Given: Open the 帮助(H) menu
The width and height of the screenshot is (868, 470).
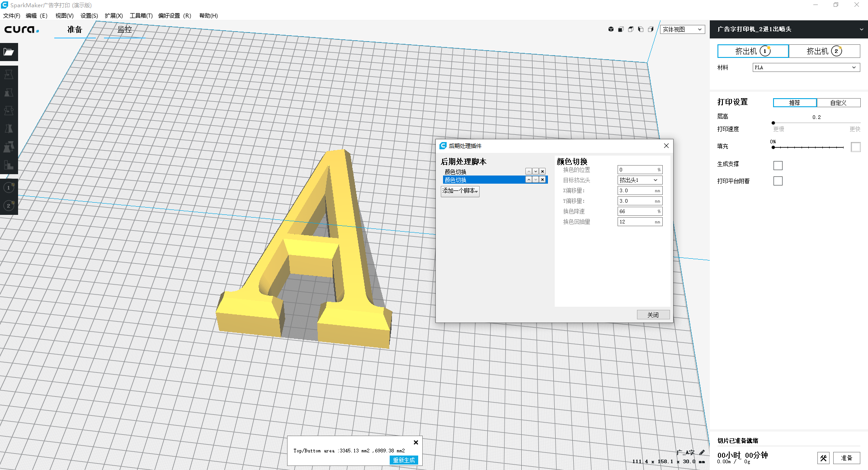Looking at the screenshot, I should pos(208,15).
